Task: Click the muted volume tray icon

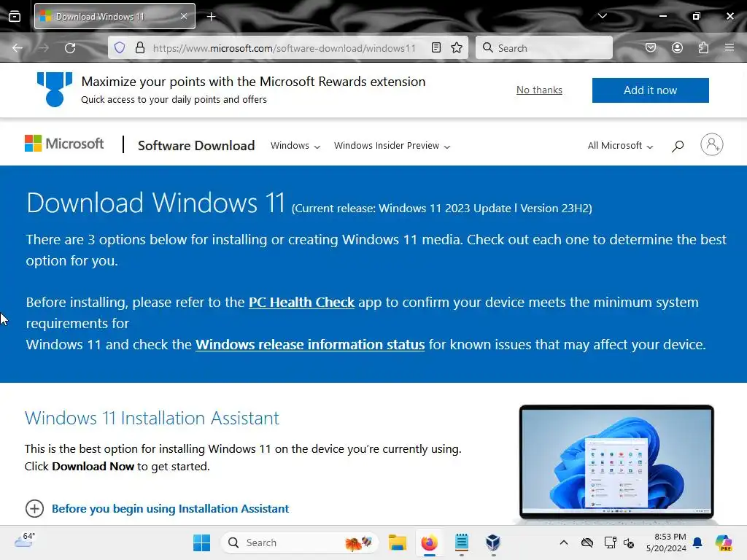Action: (629, 542)
